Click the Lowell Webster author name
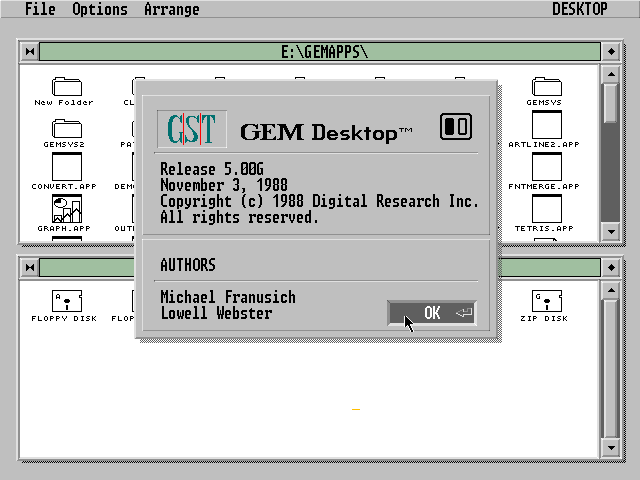The height and width of the screenshot is (480, 640). 216,313
